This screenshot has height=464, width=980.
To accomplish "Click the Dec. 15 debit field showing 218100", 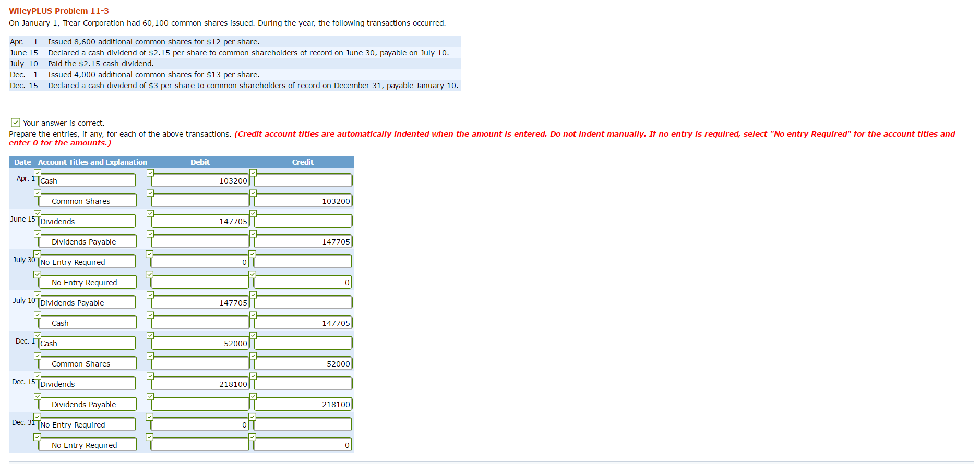I will click(200, 384).
